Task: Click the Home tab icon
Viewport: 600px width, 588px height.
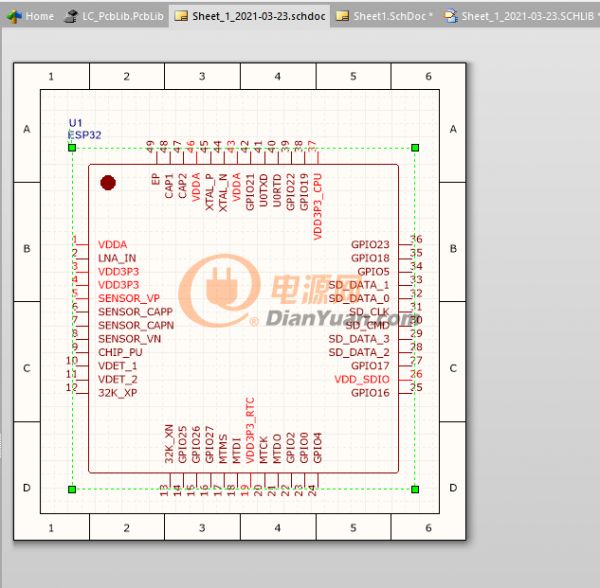Action: pos(14,16)
